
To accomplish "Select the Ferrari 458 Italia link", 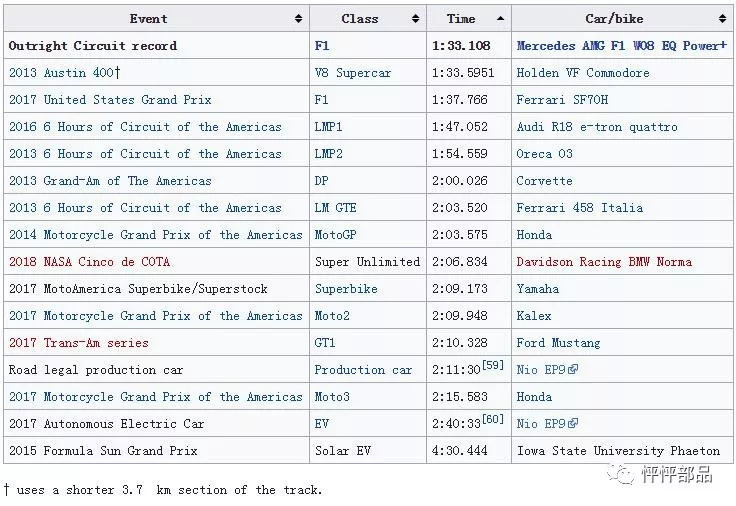I will click(580, 207).
